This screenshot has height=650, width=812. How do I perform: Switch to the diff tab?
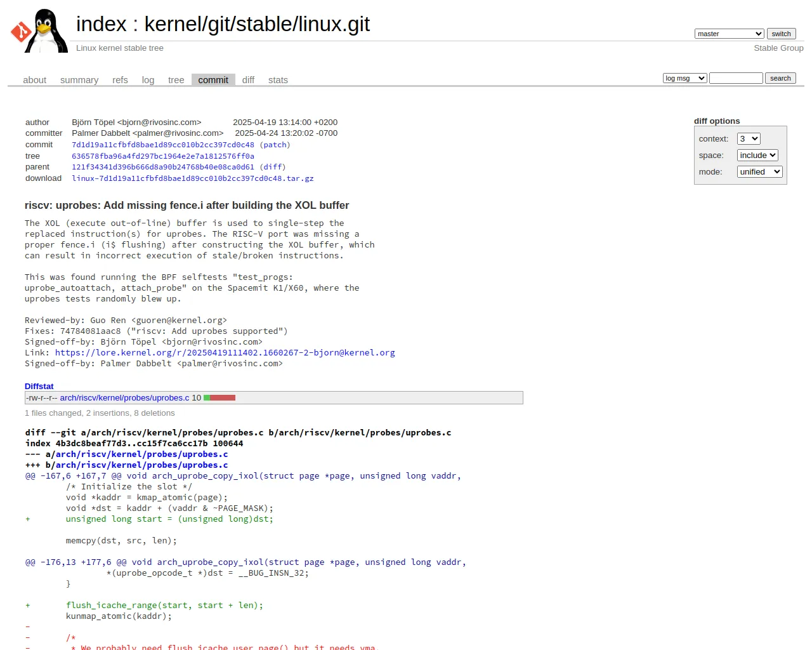(x=248, y=80)
